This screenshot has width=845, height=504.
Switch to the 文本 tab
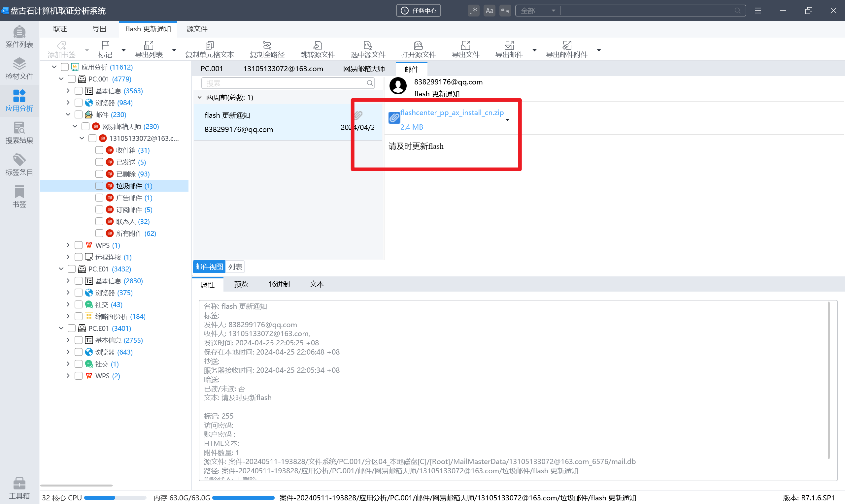tap(317, 284)
